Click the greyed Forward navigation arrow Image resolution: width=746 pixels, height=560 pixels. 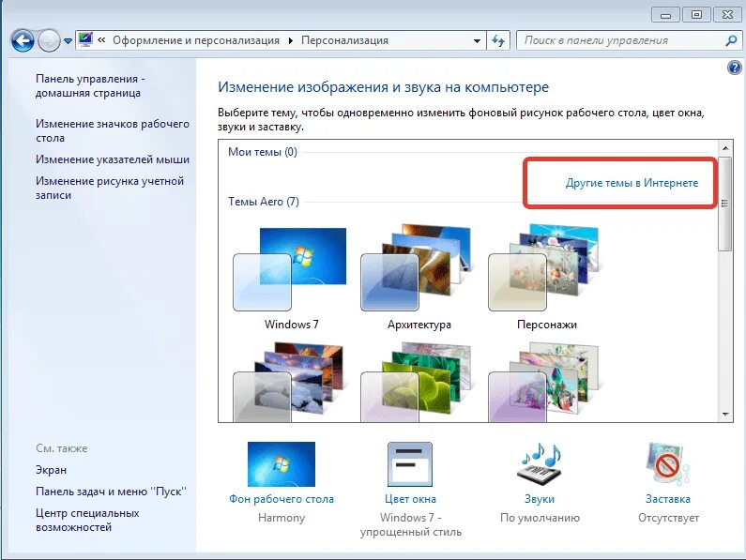coord(49,41)
